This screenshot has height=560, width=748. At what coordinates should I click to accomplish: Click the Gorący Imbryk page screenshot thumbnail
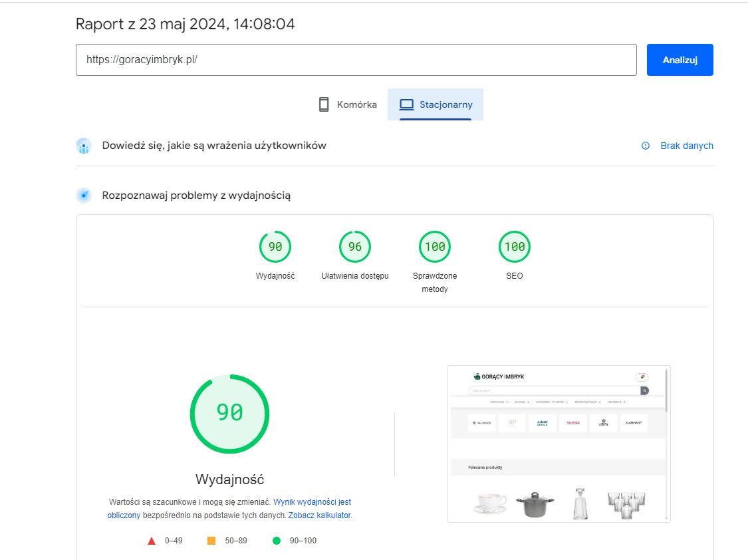559,444
